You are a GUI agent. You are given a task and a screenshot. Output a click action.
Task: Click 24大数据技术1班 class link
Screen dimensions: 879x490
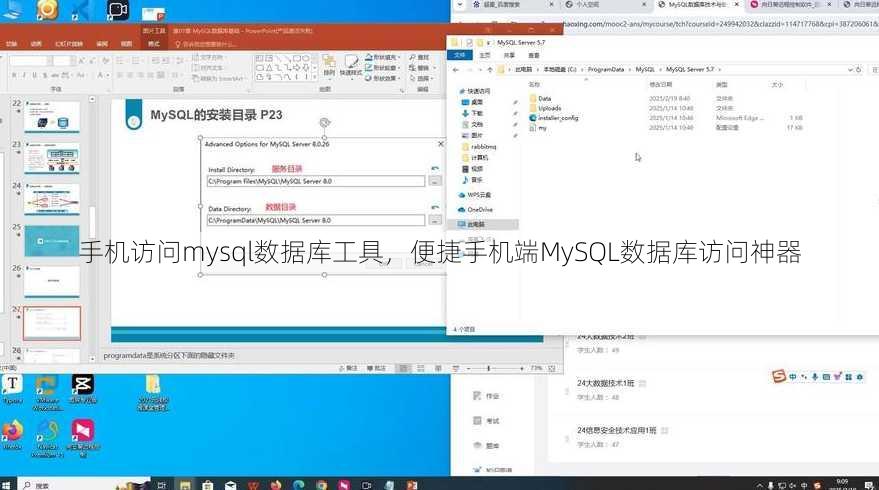[605, 383]
